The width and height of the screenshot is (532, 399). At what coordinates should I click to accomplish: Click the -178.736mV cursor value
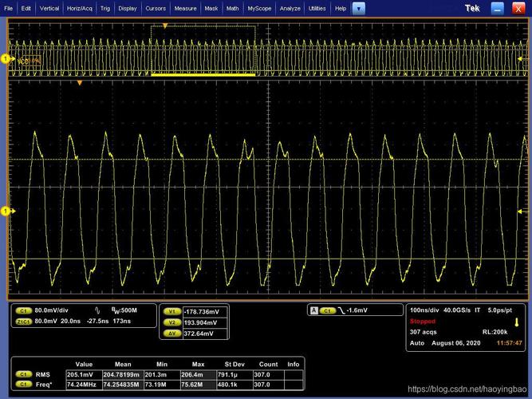[x=205, y=312]
